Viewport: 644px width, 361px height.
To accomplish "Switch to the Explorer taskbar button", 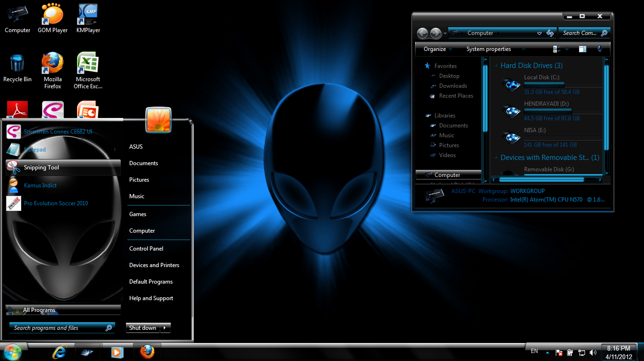I will point(87,352).
